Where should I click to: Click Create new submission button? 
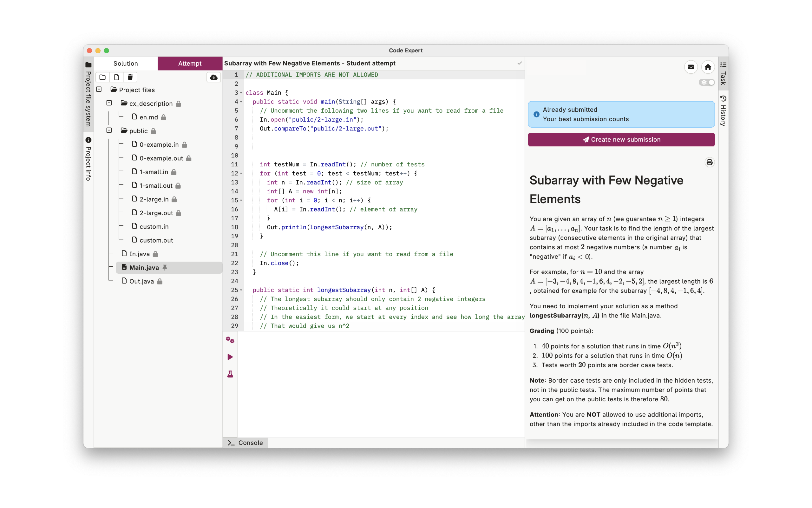[x=621, y=139]
